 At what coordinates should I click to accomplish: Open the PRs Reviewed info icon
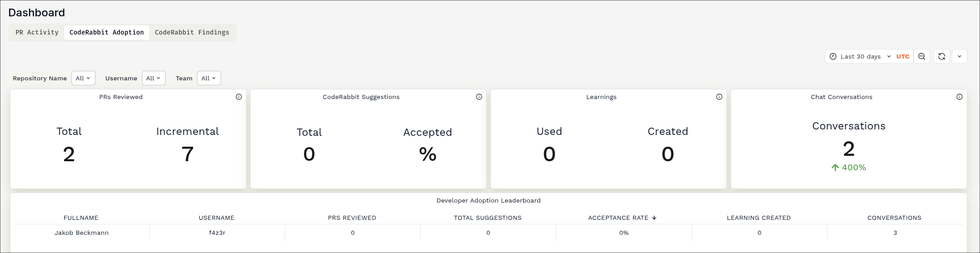[x=239, y=97]
